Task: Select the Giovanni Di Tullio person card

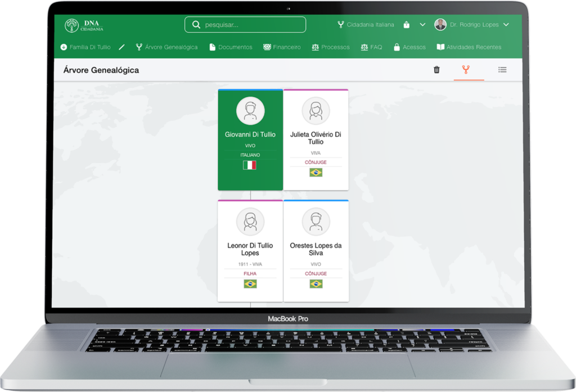Action: point(250,139)
